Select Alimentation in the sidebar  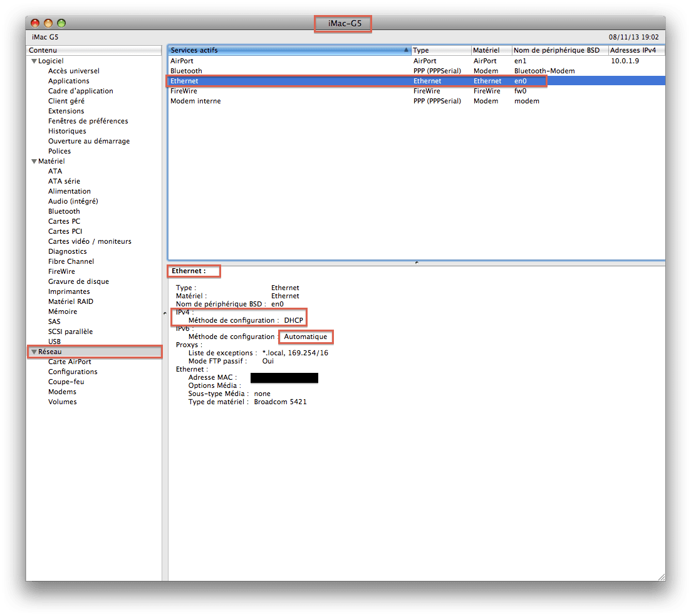coord(70,191)
